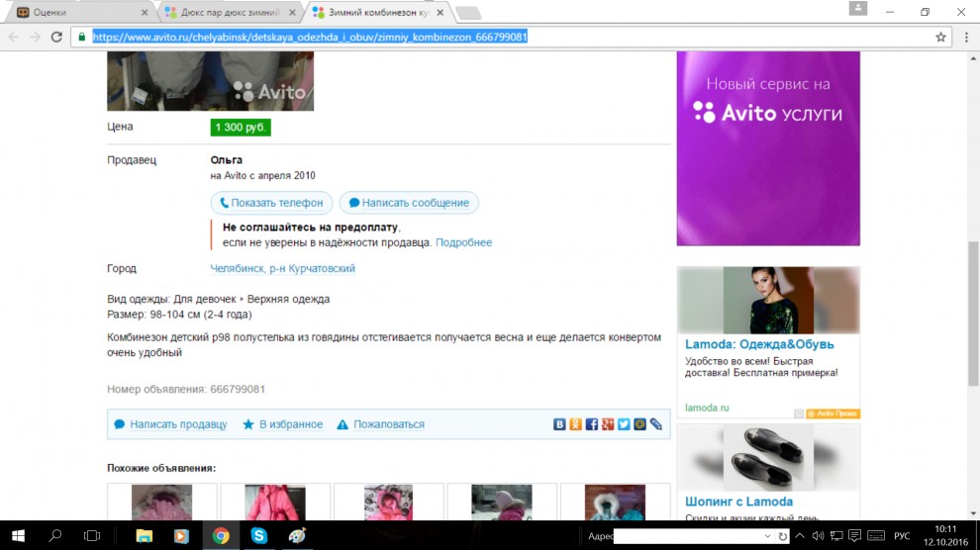Open the listing photo with Avito watermark
The height and width of the screenshot is (550, 980).
[x=210, y=81]
